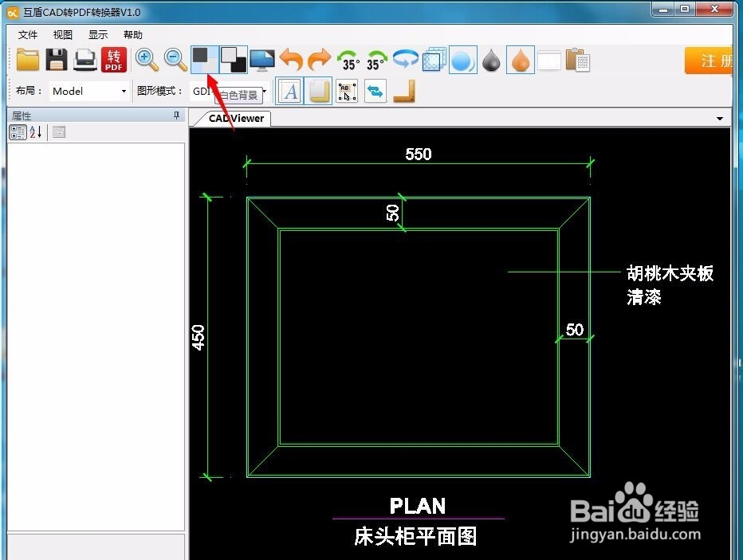Open a file with the folder icon

click(27, 60)
